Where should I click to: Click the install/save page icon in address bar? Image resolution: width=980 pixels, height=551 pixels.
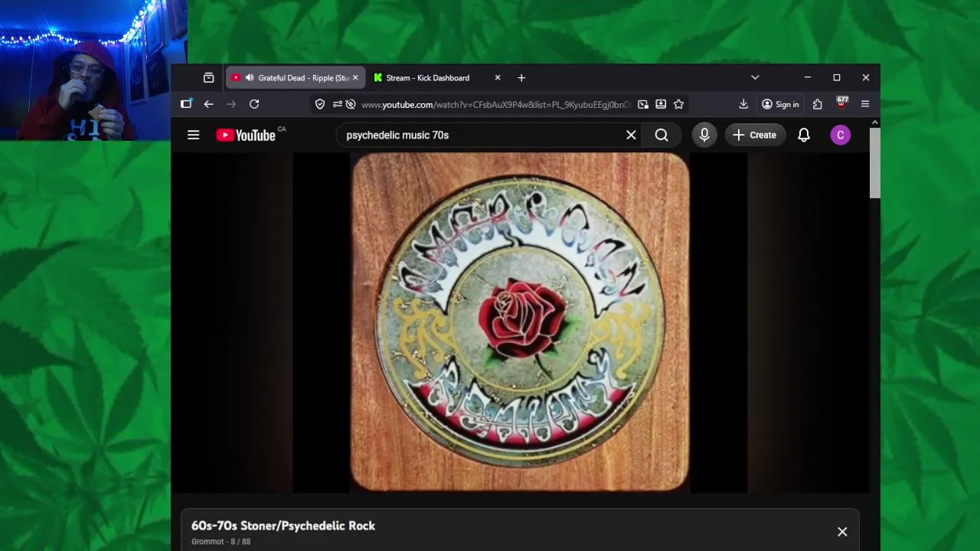(x=661, y=104)
